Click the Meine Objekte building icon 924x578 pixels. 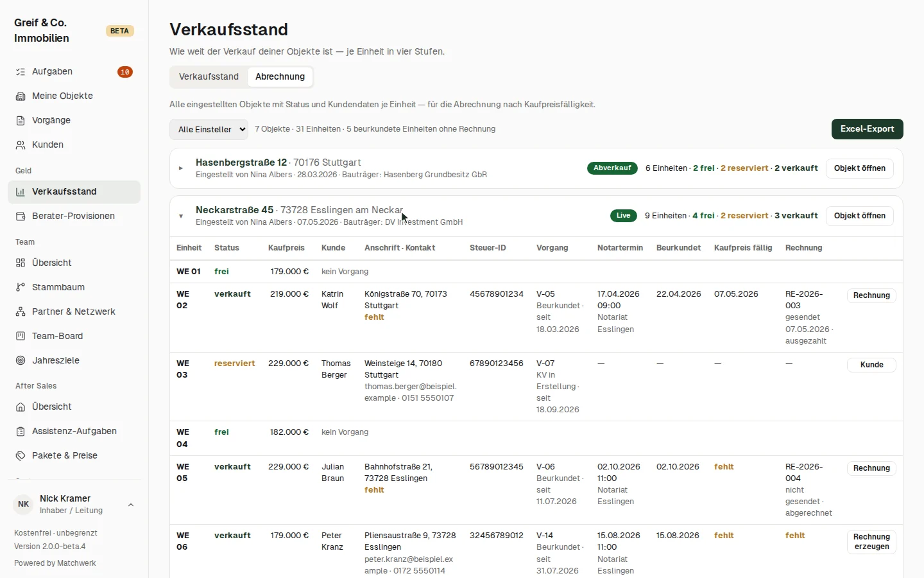coord(21,96)
